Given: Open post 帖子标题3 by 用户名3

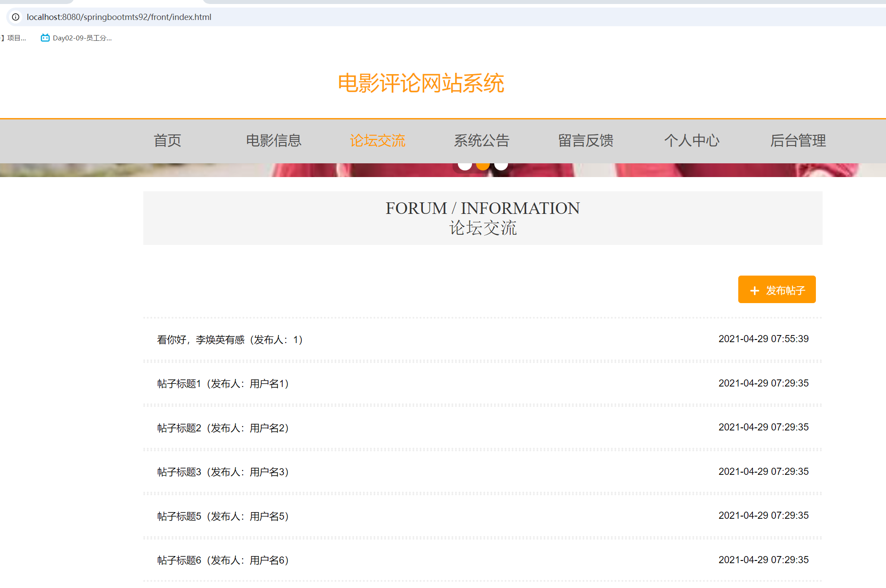Looking at the screenshot, I should 223,472.
